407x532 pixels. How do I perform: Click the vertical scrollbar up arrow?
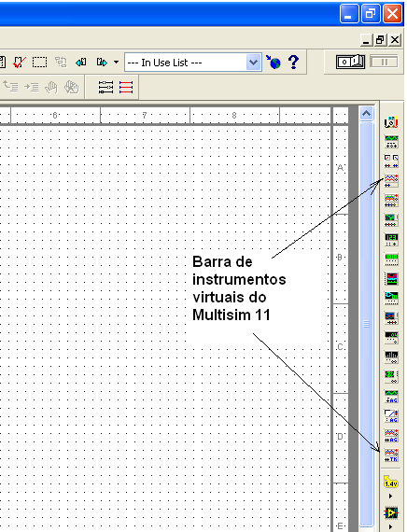click(x=366, y=114)
